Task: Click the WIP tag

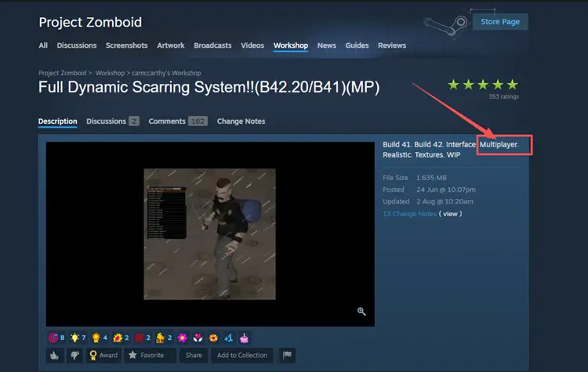Action: click(x=453, y=155)
